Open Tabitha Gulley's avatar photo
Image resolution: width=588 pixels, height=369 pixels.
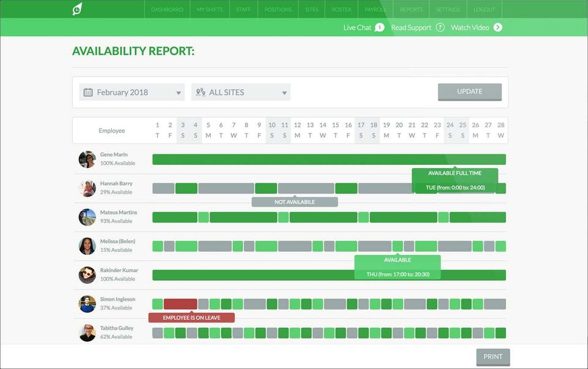(87, 333)
